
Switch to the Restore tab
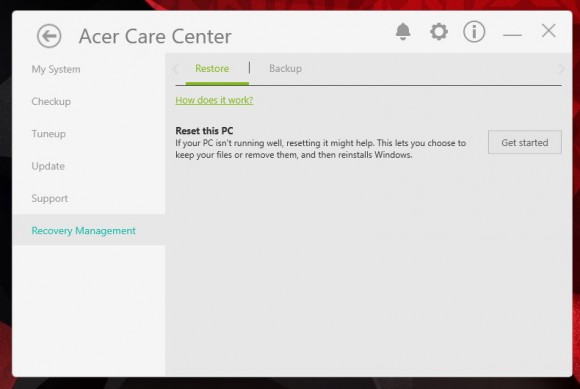click(212, 68)
